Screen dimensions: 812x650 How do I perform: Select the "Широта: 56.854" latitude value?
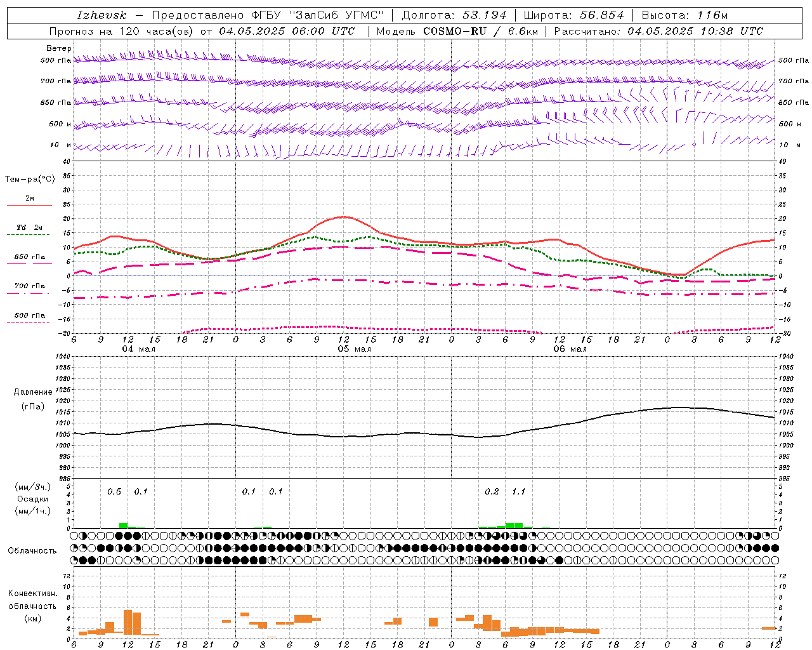[573, 15]
